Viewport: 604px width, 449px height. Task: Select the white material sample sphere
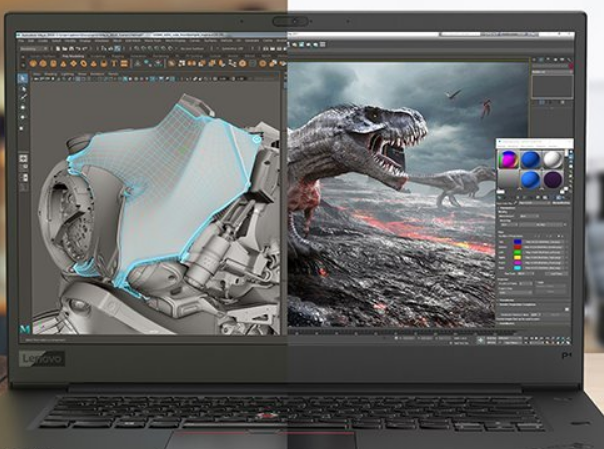(554, 160)
